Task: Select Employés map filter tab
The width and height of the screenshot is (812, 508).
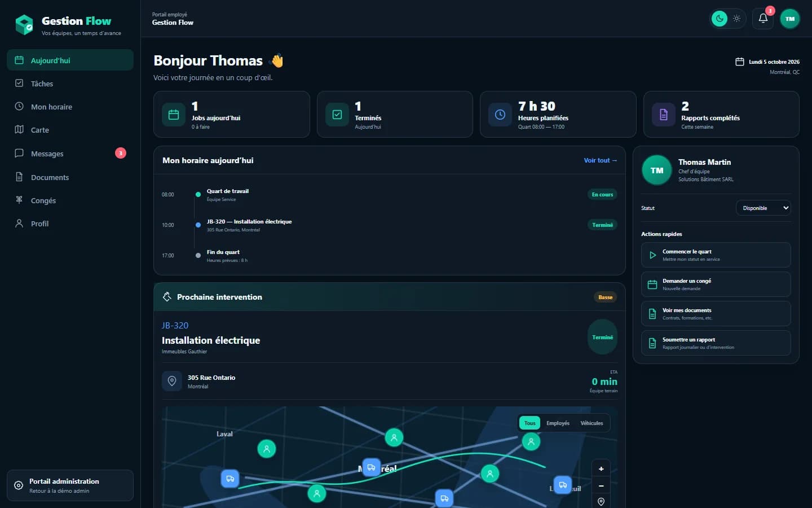Action: 558,423
